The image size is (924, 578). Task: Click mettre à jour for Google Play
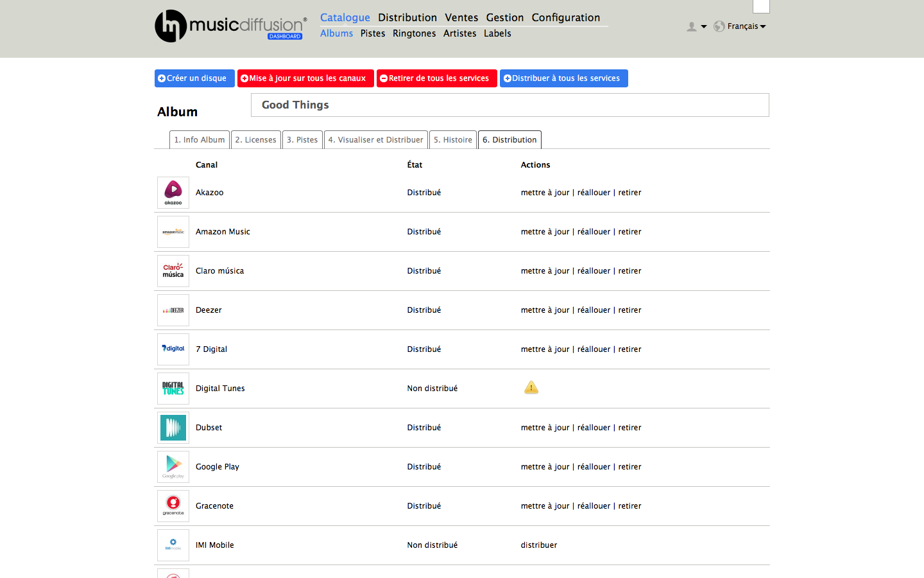tap(545, 467)
